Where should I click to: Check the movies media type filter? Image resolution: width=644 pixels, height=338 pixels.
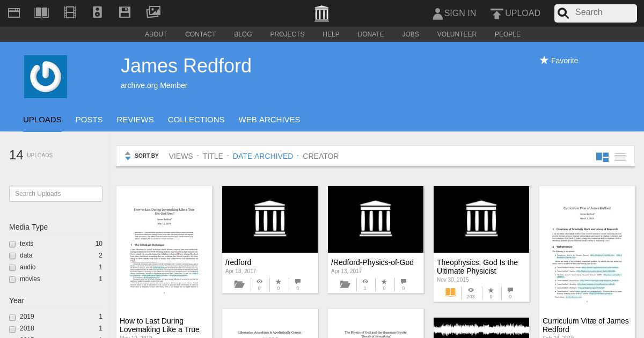[12, 280]
